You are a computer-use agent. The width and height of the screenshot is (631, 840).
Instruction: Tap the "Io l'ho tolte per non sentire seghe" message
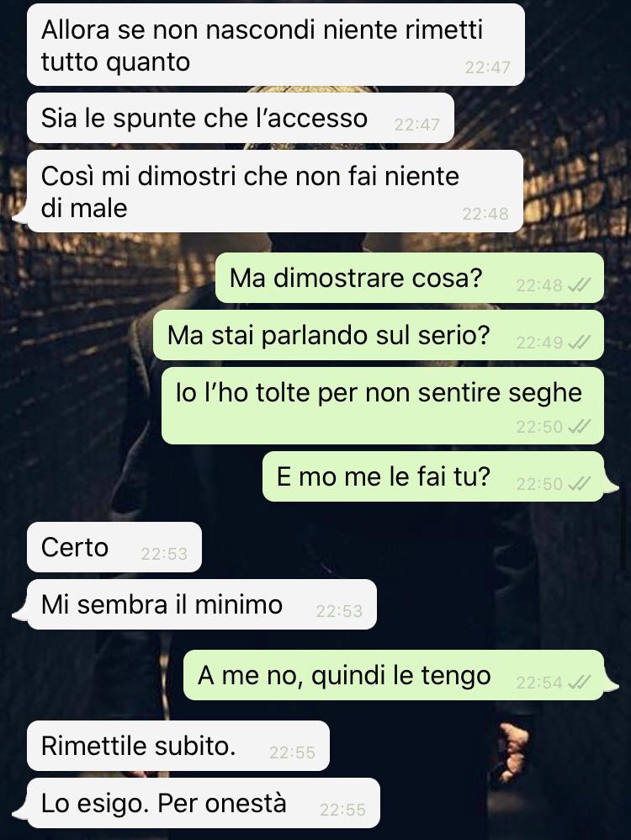point(383,406)
